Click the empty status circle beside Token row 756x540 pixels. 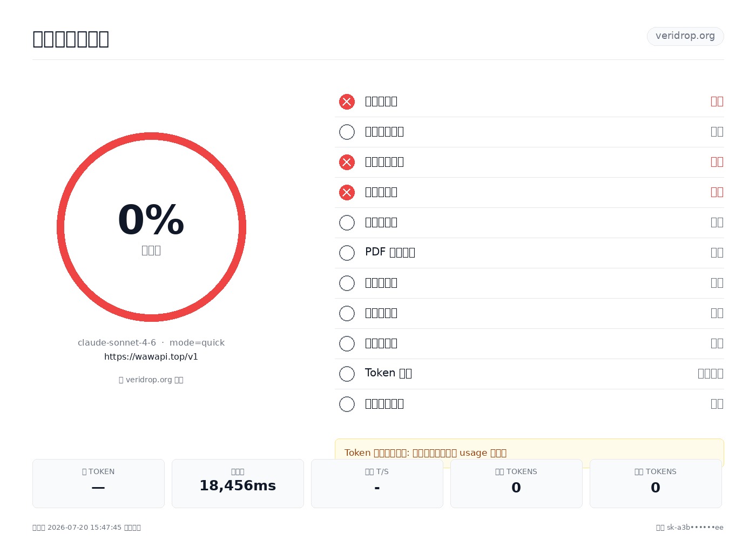point(347,374)
